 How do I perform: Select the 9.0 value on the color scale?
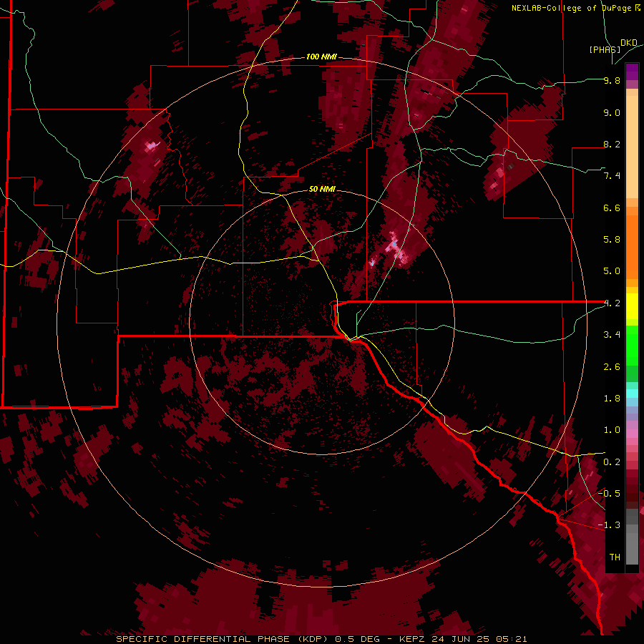click(x=612, y=112)
